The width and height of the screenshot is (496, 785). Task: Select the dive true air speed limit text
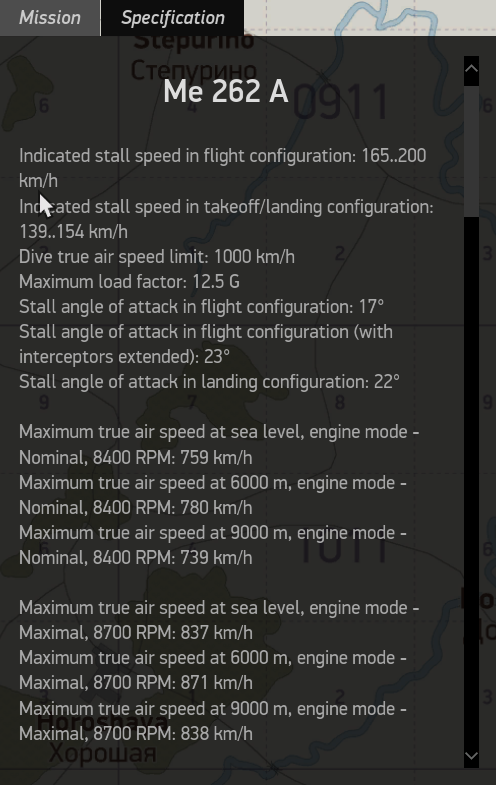point(157,257)
